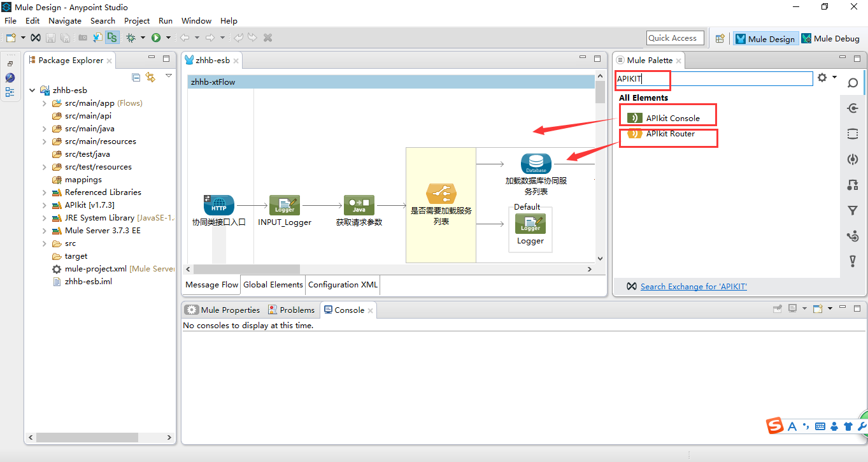868x462 pixels.
Task: Click the Search Exchange for 'APIKIT' link
Action: click(x=694, y=287)
